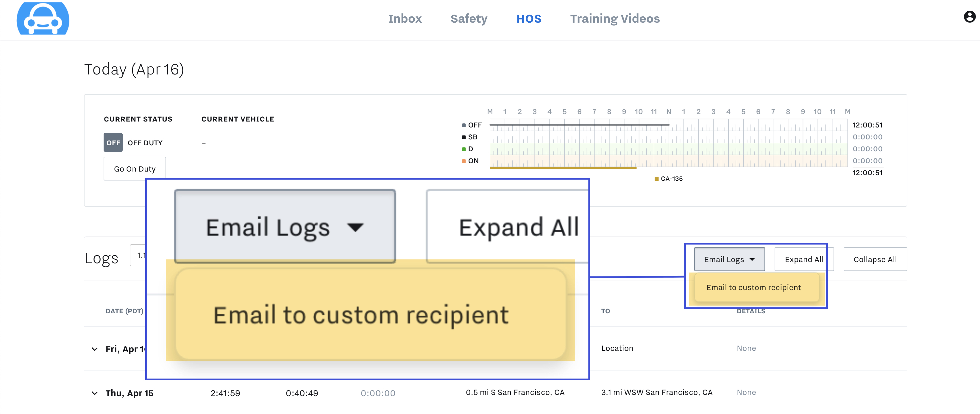
Task: Click the OFF duty status icon
Action: click(113, 143)
